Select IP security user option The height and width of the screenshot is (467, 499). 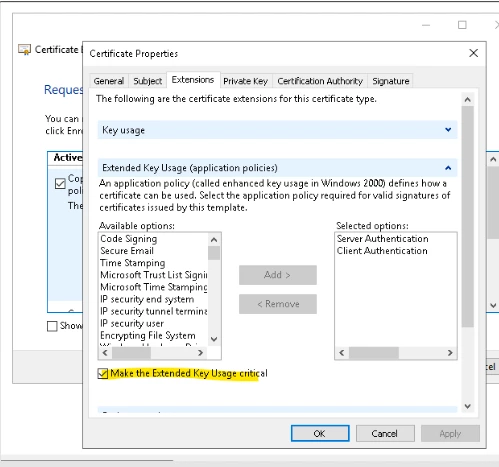(132, 323)
